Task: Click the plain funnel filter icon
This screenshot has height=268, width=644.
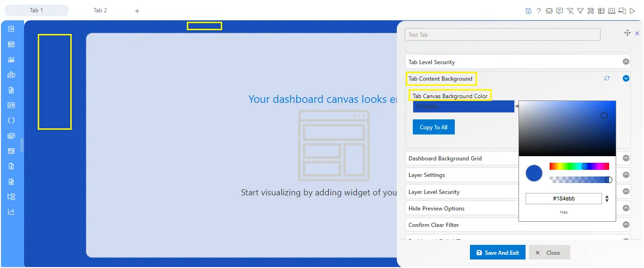Action: pos(580,11)
